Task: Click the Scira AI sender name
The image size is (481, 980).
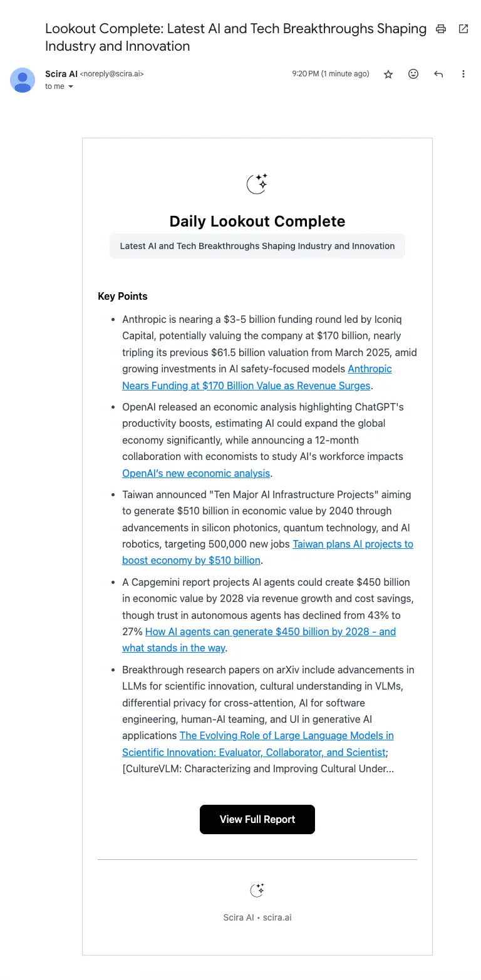Action: 61,74
